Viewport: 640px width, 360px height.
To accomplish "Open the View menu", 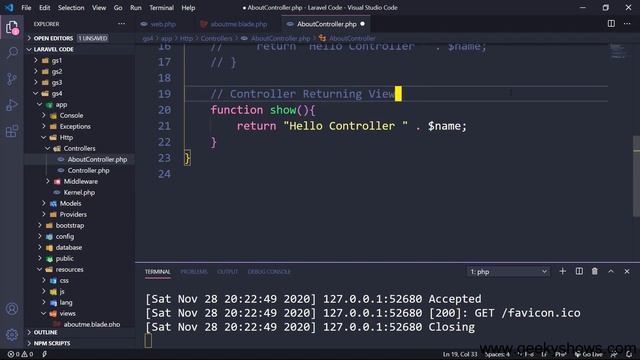I will tap(99, 8).
